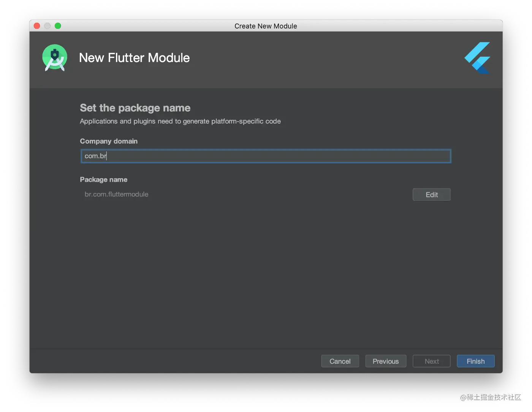
Task: Click the green zoom window button
Action: [58, 26]
